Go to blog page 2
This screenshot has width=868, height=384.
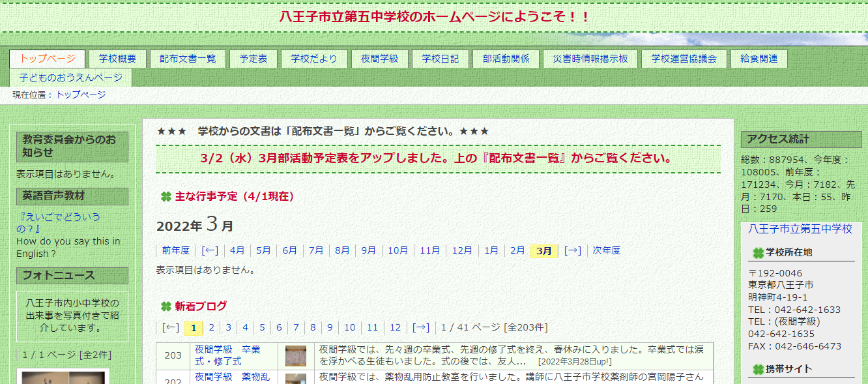[x=210, y=329]
